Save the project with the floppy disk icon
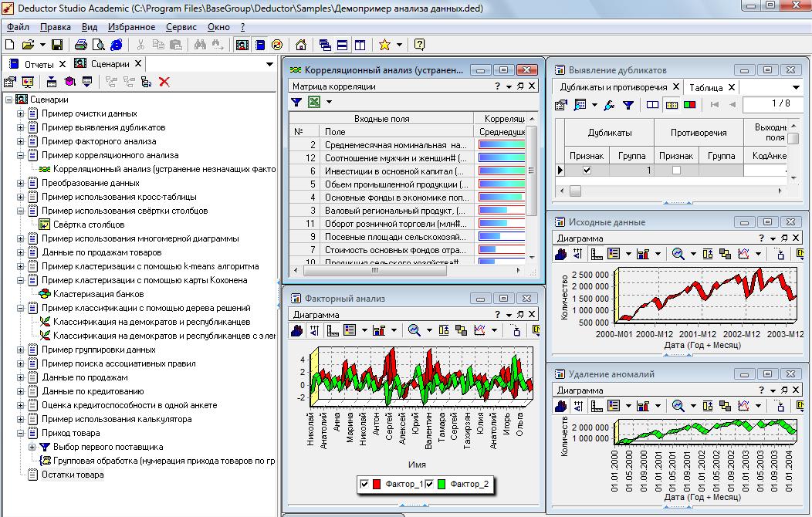Viewport: 812px width, 517px height. click(57, 45)
